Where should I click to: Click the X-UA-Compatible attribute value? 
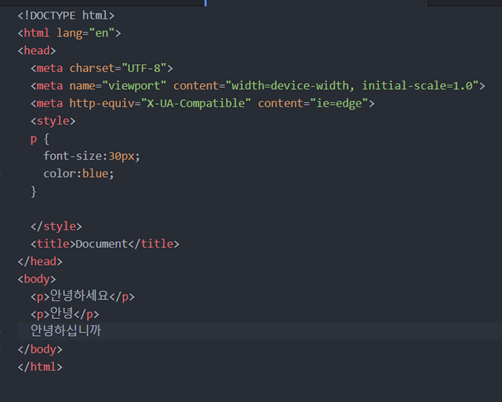(x=196, y=103)
